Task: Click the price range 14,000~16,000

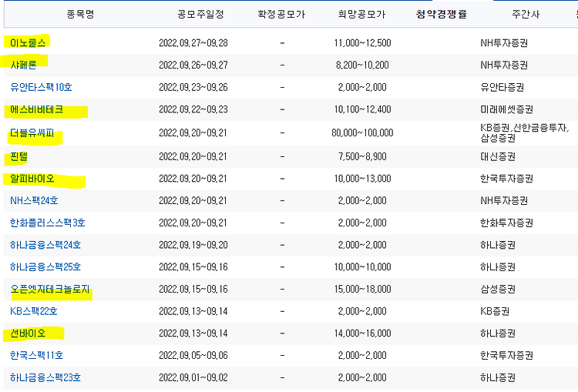Action: pyautogui.click(x=362, y=333)
